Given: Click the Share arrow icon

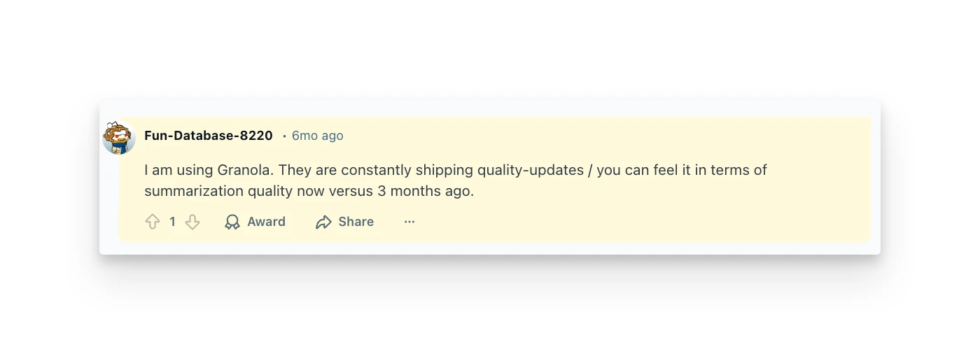Looking at the screenshot, I should point(323,222).
